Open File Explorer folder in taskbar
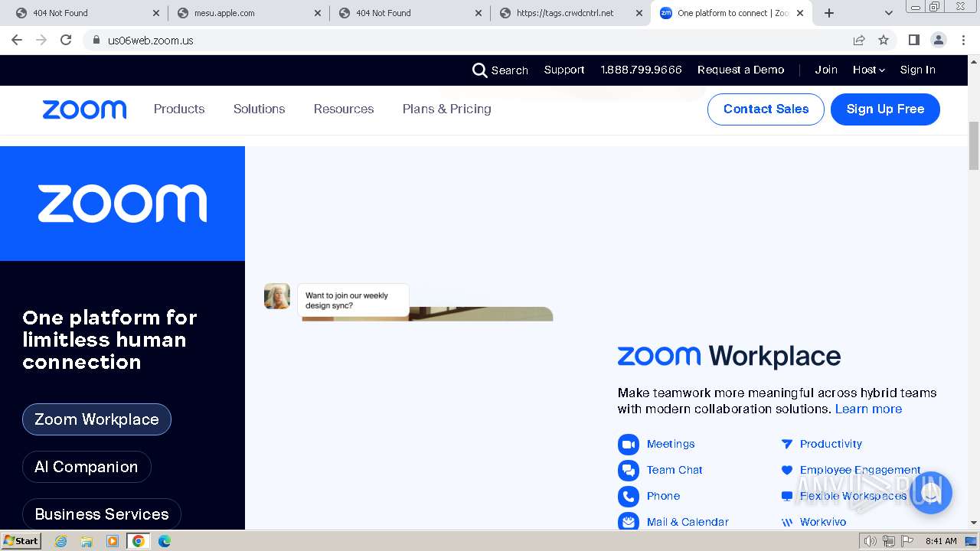 (87, 541)
